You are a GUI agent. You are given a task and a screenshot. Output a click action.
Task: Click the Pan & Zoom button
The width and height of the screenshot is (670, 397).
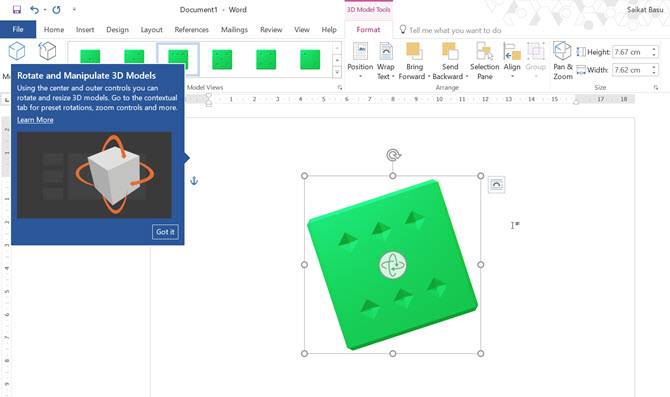pos(563,60)
